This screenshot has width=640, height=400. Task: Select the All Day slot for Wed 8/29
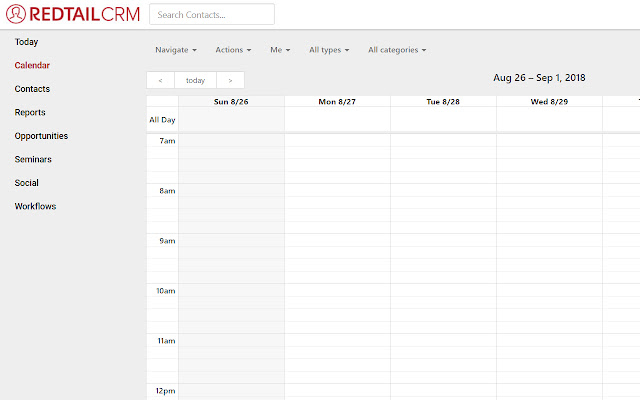pos(549,120)
